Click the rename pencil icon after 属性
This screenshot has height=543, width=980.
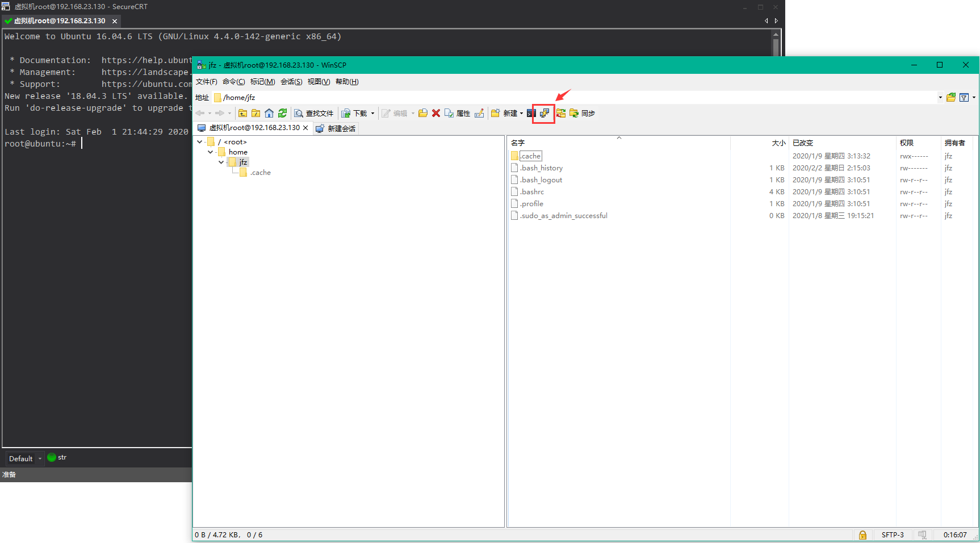coord(479,113)
